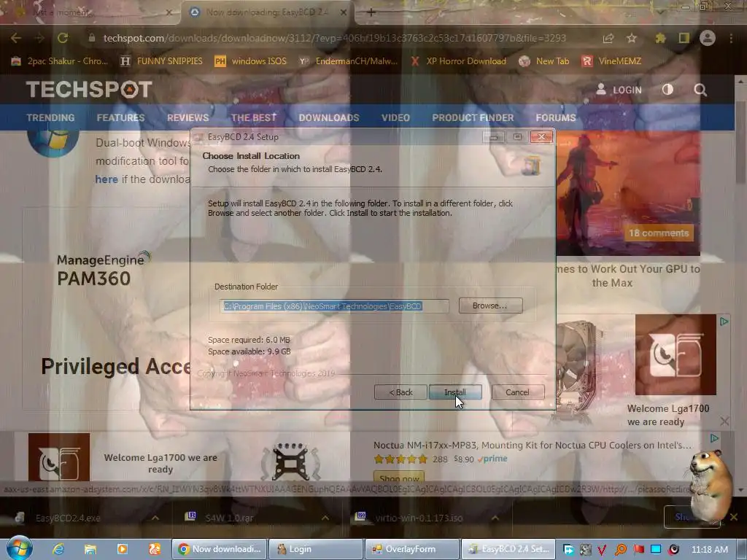Toggle TechSpot dark mode contrast icon
This screenshot has width=747, height=560.
click(x=667, y=90)
